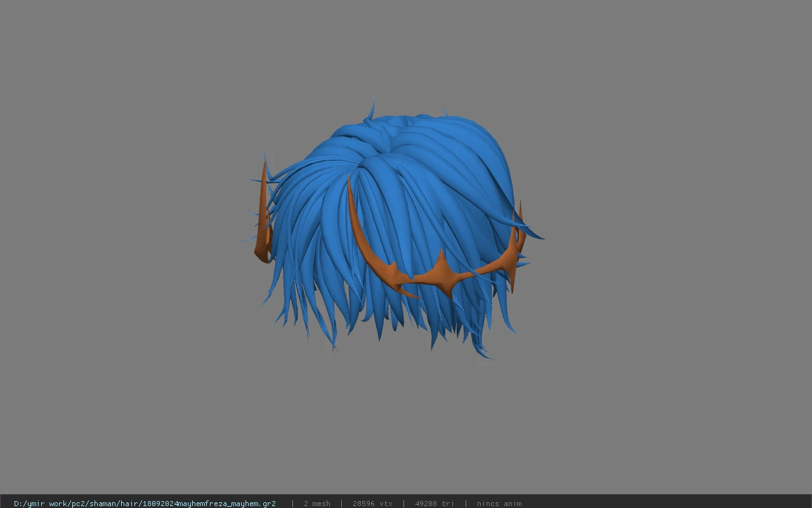Click the 'nincs anim' status entry
Viewport: 812px width, 508px height.
click(499, 504)
